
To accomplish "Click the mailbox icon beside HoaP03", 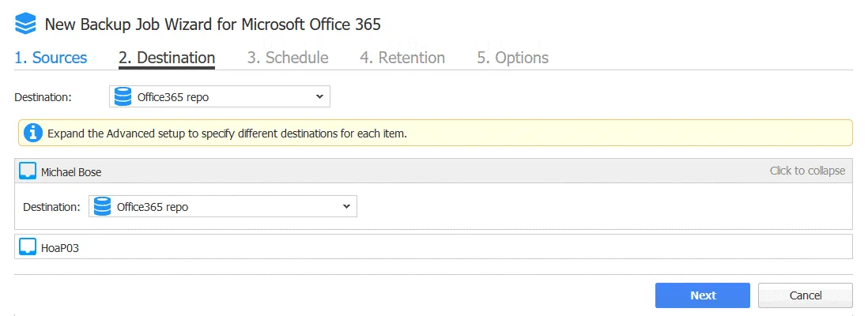I will pyautogui.click(x=28, y=246).
